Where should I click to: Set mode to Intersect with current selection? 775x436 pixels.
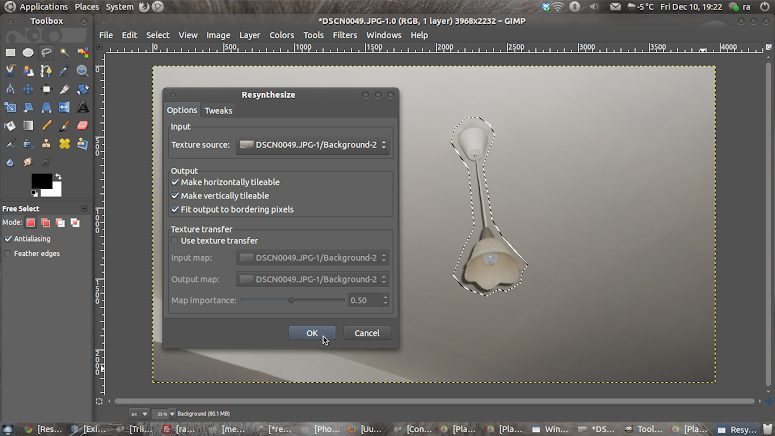pos(75,223)
